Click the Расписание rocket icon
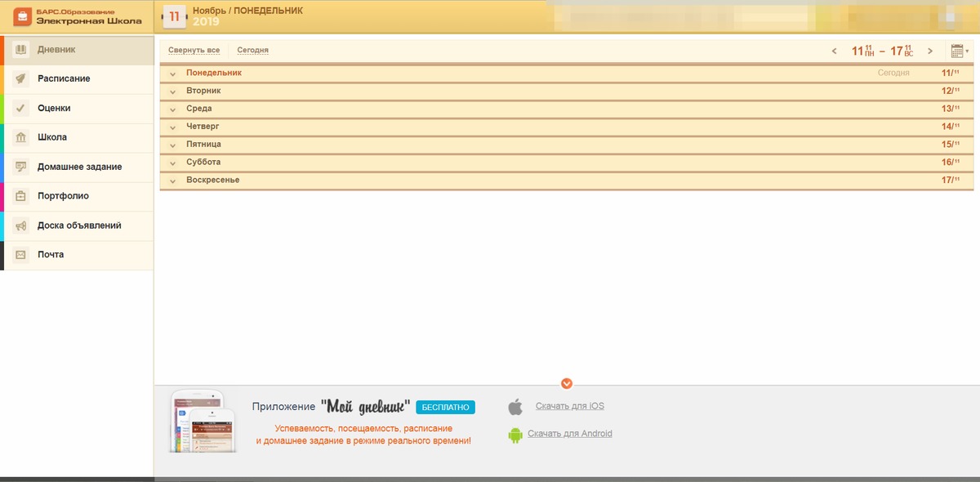Screen dimensions: 980x482 21,78
